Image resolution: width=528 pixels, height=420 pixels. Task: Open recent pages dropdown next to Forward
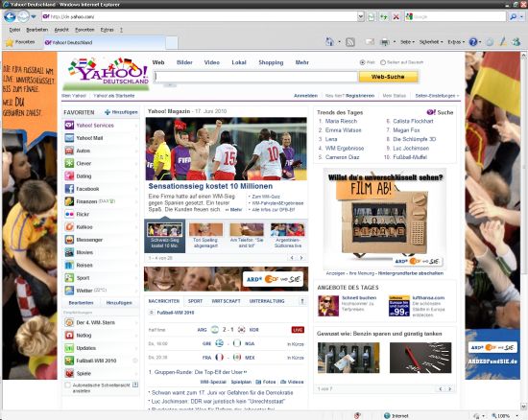[33, 16]
